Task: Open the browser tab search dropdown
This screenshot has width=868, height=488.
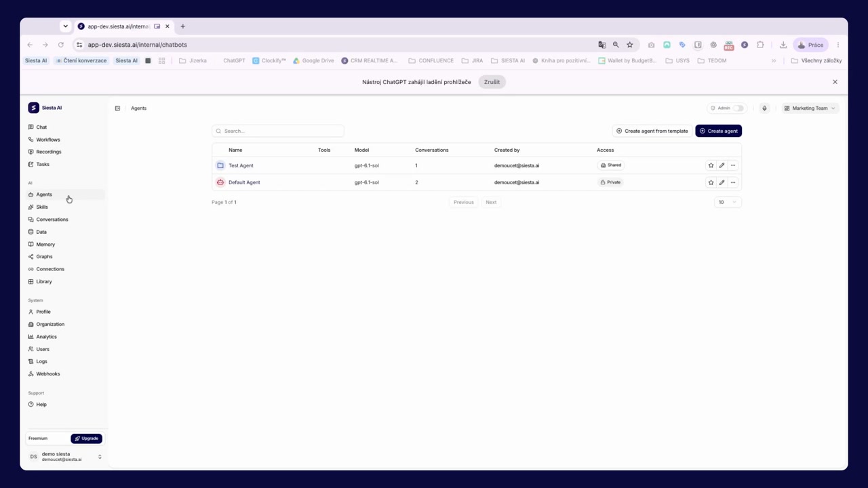Action: [x=65, y=26]
